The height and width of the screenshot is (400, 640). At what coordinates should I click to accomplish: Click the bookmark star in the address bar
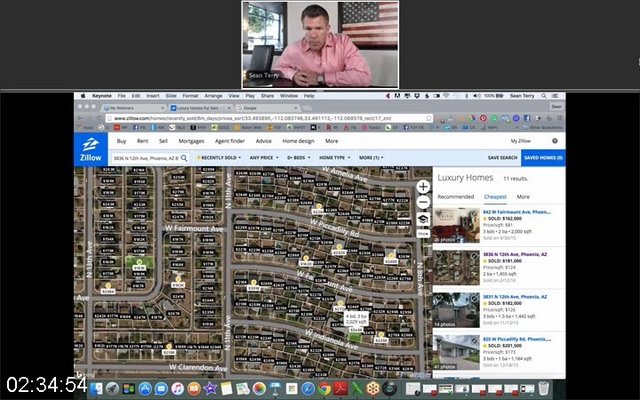tap(429, 118)
